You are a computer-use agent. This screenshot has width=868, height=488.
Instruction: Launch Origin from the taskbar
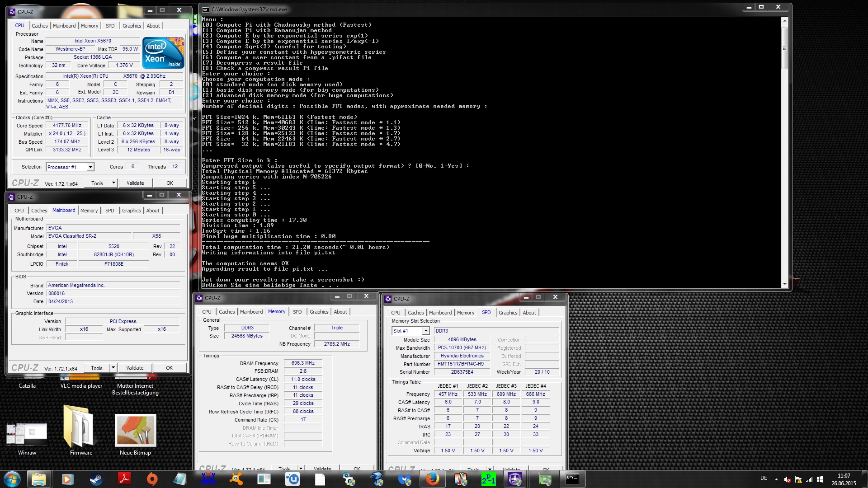pos(152,479)
